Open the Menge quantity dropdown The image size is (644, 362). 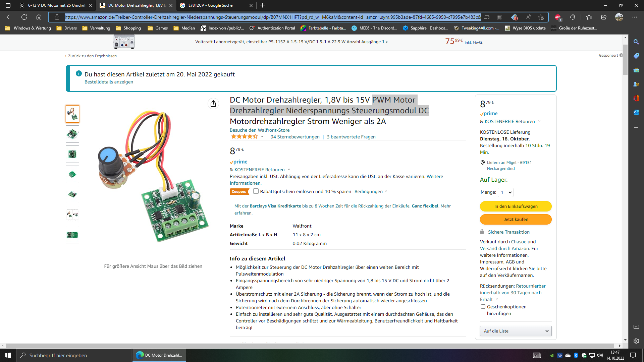tap(506, 192)
